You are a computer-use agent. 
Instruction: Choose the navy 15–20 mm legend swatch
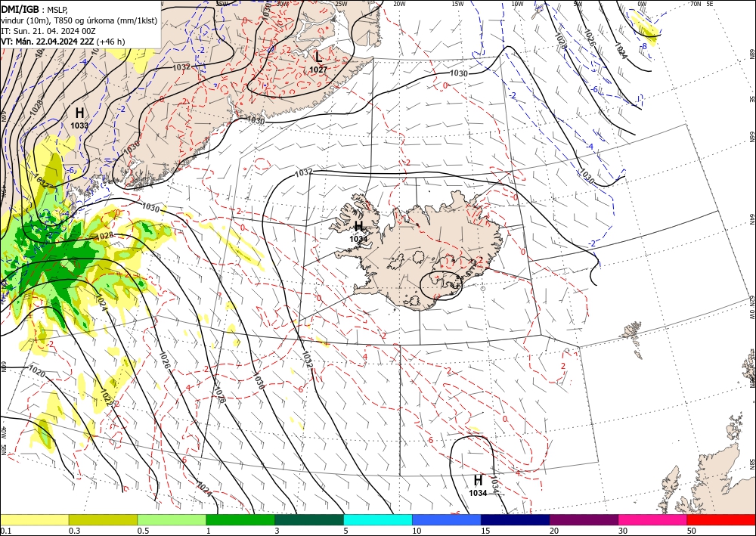pos(516,519)
